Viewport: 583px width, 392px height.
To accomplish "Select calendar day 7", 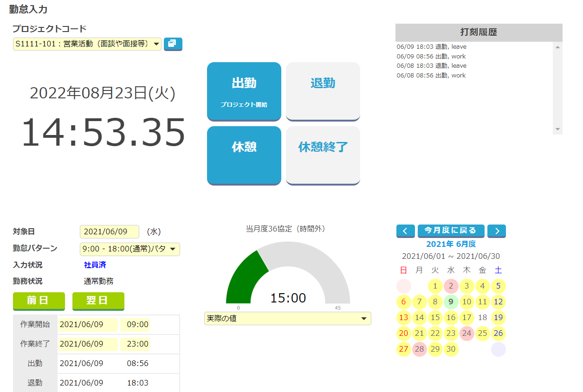I will [420, 302].
